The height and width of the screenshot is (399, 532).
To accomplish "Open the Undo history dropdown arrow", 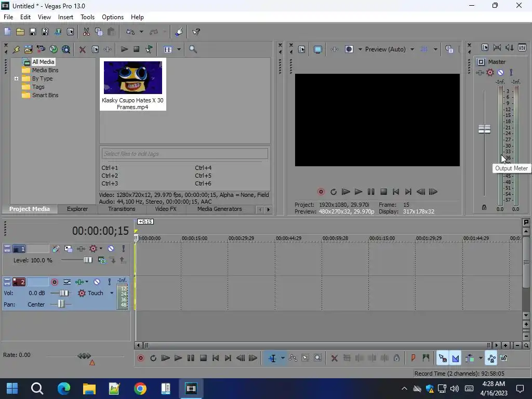I will [x=141, y=32].
